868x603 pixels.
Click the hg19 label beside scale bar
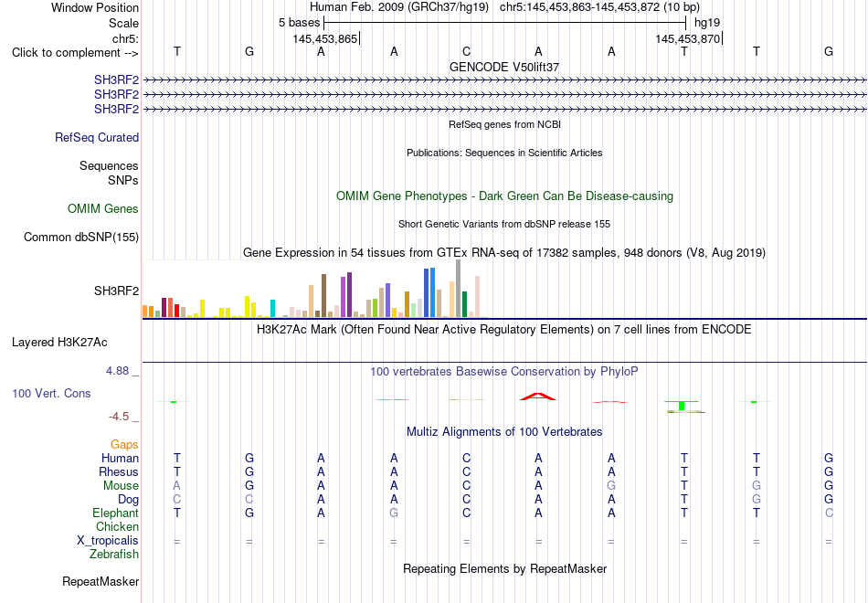tap(707, 23)
